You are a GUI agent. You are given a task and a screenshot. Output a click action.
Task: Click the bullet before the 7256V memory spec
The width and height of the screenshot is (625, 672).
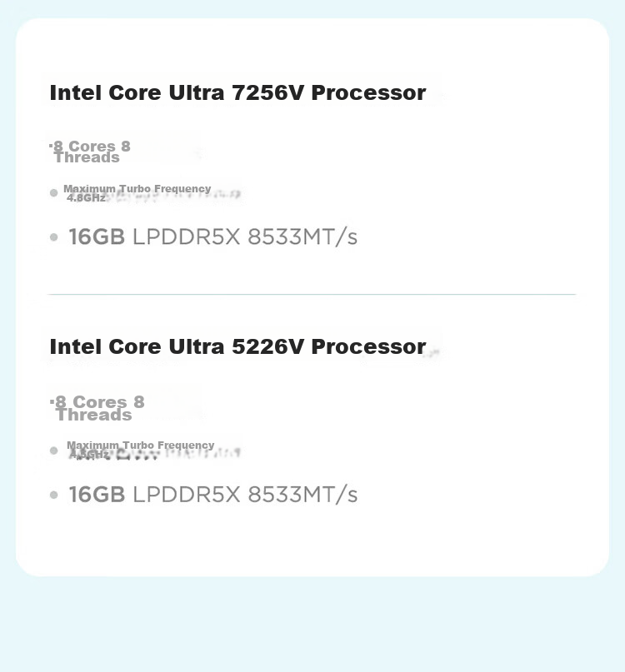(53, 237)
